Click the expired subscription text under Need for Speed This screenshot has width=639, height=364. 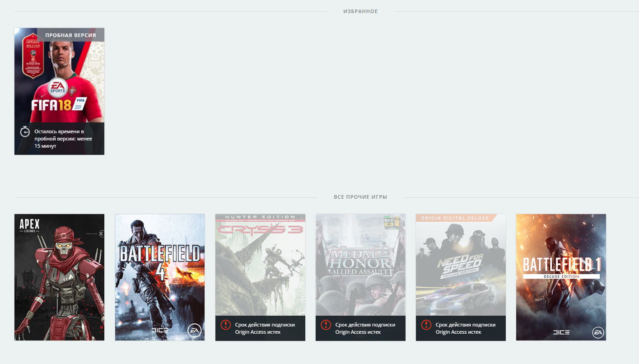[x=466, y=328]
